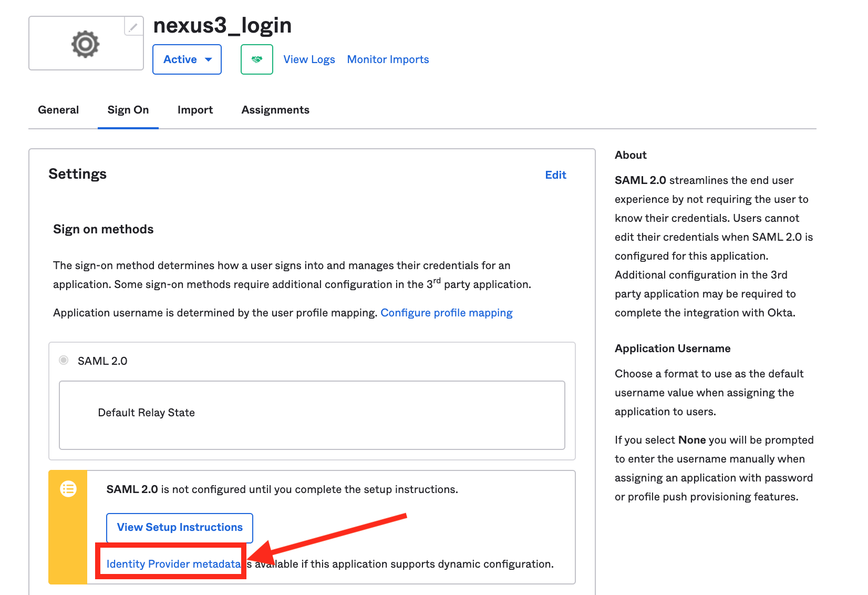Viewport: 868px width, 595px height.
Task: Click the green handshake icon button
Action: coord(256,59)
